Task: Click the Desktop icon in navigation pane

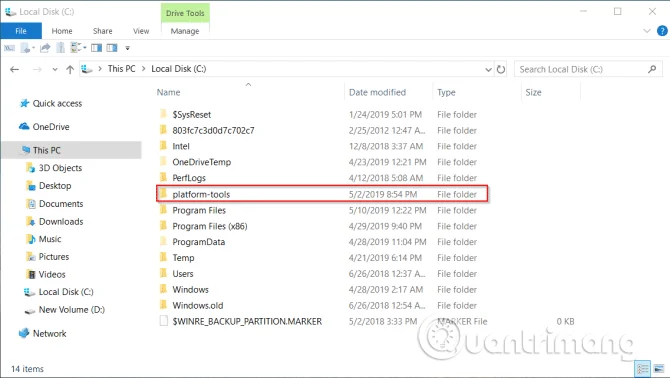Action: pyautogui.click(x=30, y=186)
